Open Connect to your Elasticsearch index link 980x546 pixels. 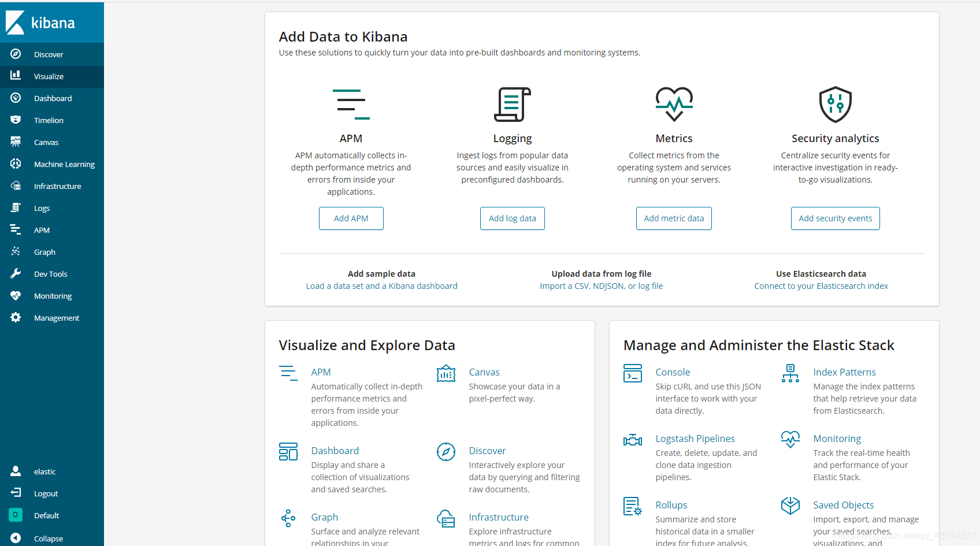pyautogui.click(x=821, y=286)
